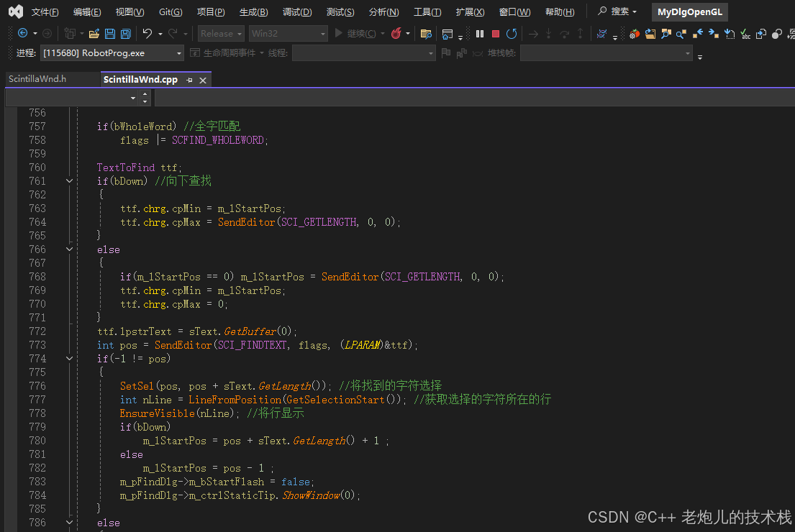
Task: Open the 视图(V) menu
Action: [x=130, y=12]
